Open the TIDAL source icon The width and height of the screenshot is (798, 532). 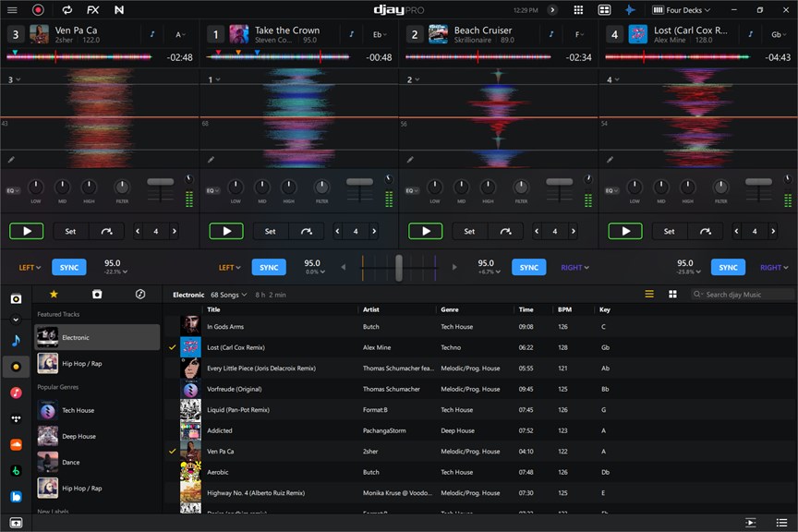click(x=16, y=418)
